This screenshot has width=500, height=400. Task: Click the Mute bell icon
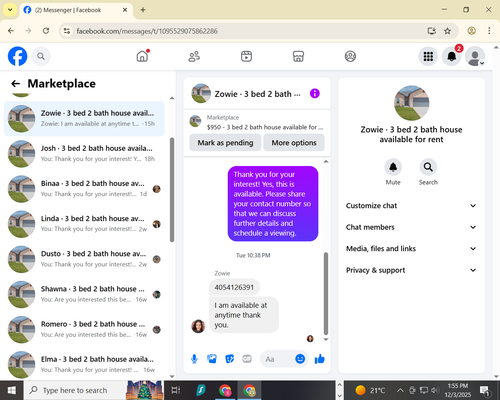click(393, 167)
